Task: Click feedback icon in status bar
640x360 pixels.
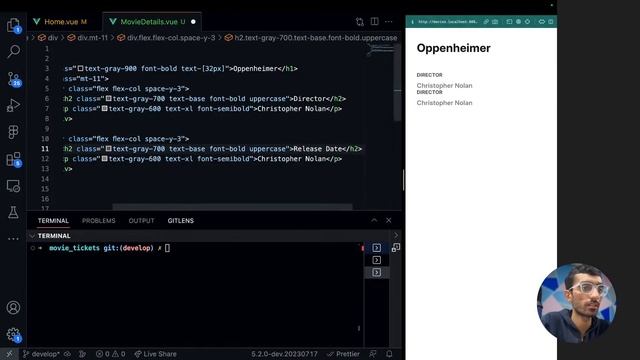Action: 372,354
